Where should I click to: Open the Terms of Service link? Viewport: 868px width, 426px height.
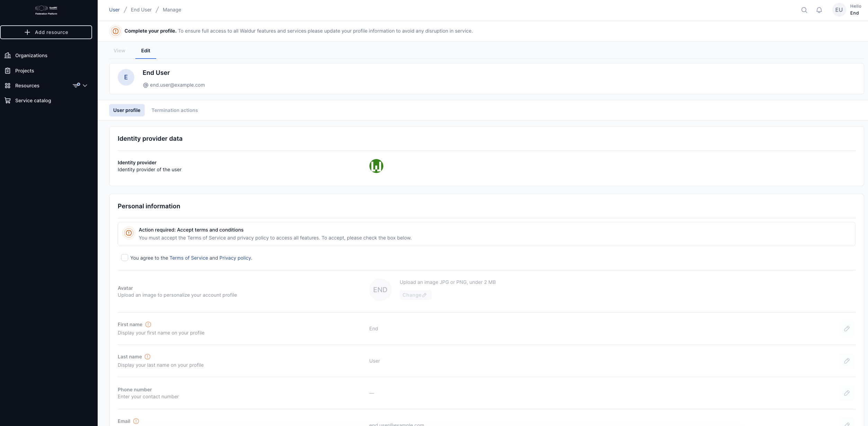pos(189,258)
